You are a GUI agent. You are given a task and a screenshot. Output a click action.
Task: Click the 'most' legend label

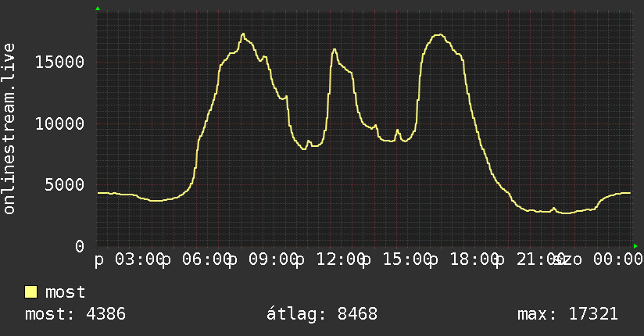click(65, 292)
